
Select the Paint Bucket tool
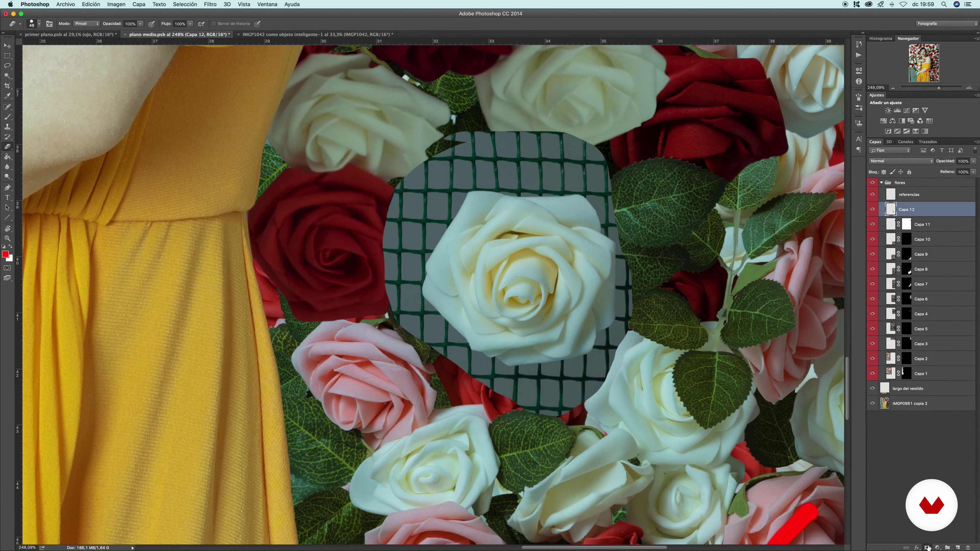click(x=7, y=157)
